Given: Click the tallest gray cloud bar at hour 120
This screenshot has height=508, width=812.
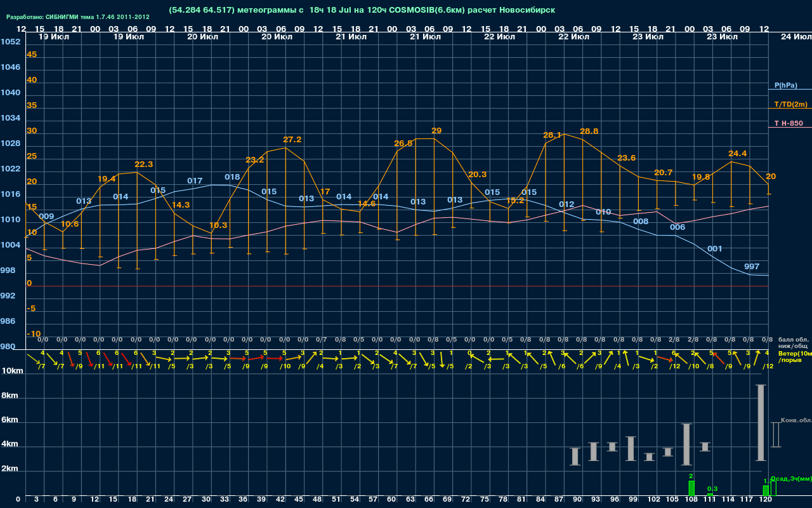Looking at the screenshot, I should 761,423.
